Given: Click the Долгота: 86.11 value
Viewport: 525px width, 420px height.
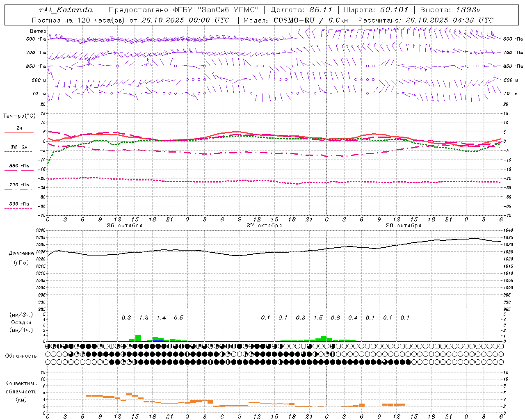Looking at the screenshot, I should (x=301, y=10).
